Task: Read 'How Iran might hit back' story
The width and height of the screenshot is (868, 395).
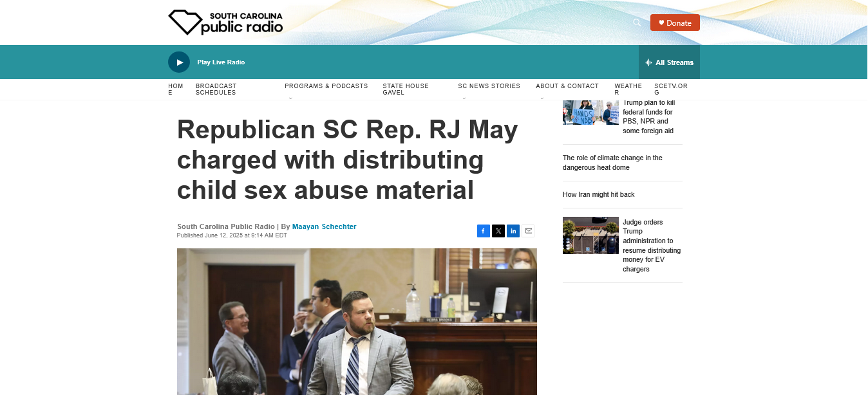Action: (599, 194)
